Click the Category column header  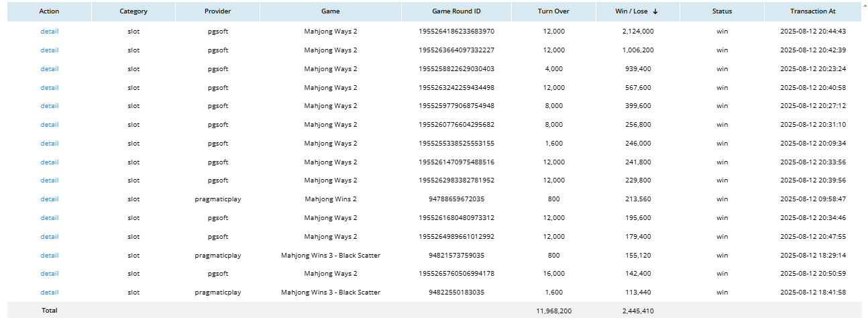tap(133, 11)
